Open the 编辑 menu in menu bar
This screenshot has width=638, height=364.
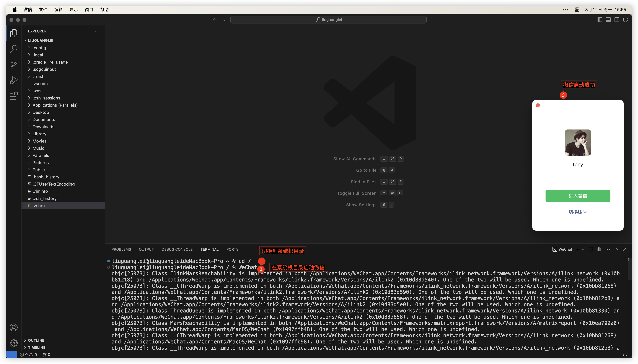[58, 9]
